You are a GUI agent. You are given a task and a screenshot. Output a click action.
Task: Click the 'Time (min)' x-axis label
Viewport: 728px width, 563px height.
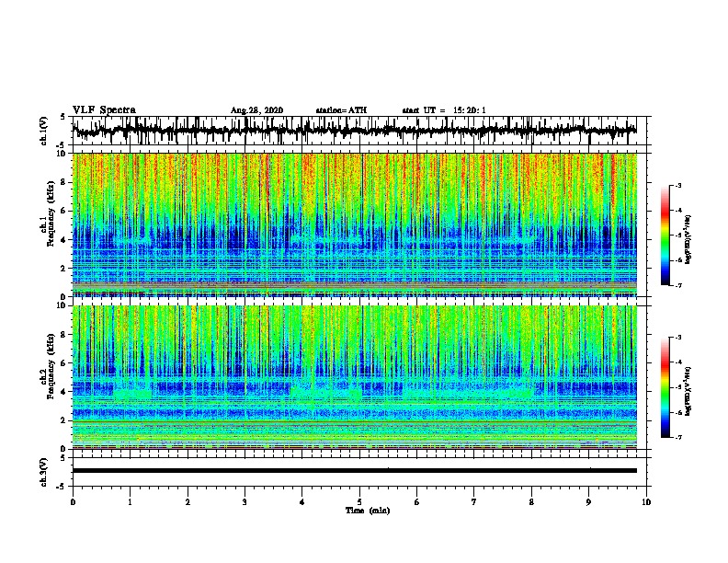coord(368,511)
